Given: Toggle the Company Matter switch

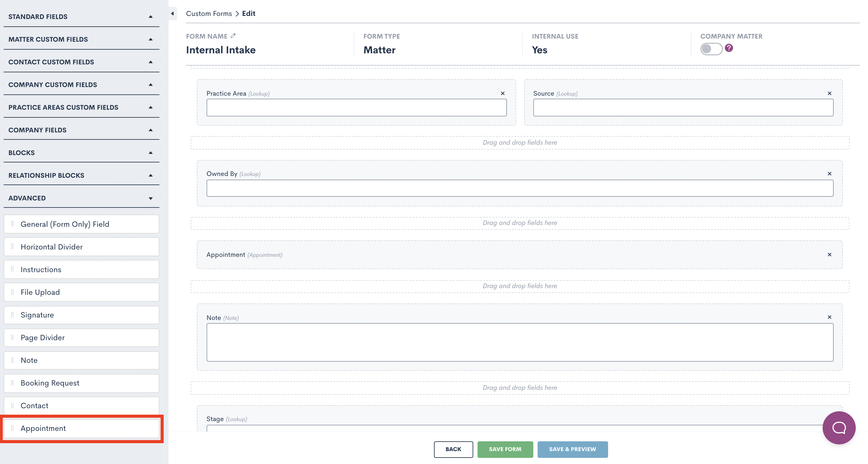Looking at the screenshot, I should 711,49.
